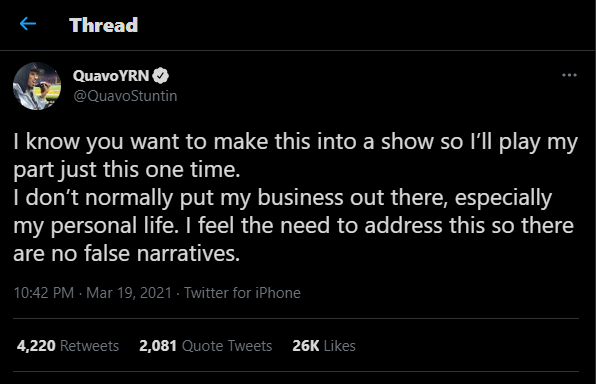Go back using the blue arrow
Viewport: 596px width, 384px height.
[x=28, y=24]
